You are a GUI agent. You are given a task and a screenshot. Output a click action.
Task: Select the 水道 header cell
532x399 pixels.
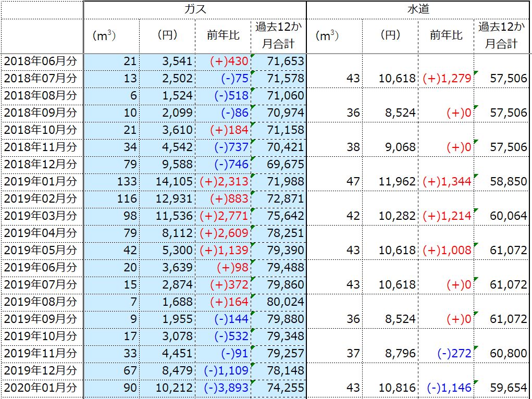418,10
